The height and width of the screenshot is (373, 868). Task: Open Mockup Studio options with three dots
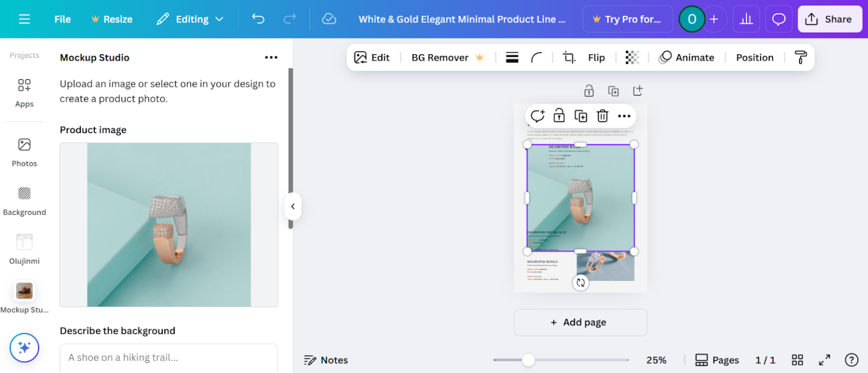[271, 57]
